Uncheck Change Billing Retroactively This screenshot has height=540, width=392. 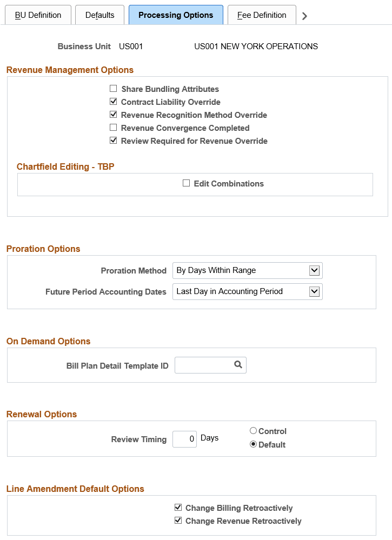pos(178,508)
